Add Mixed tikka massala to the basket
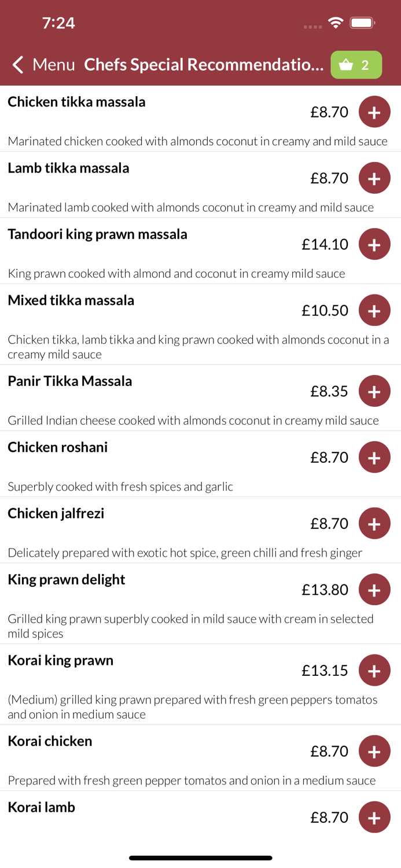Screen dimensions: 401x868 pos(374,310)
